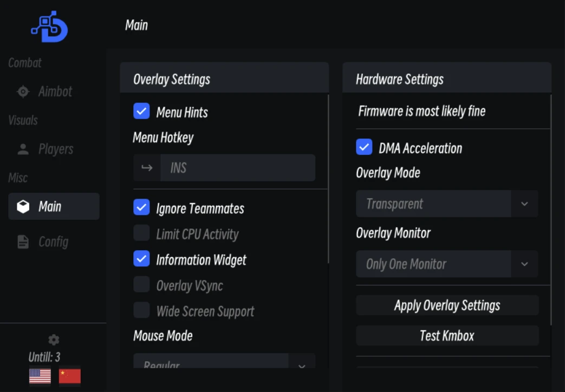Click the Config document icon
The height and width of the screenshot is (392, 565).
pos(23,242)
